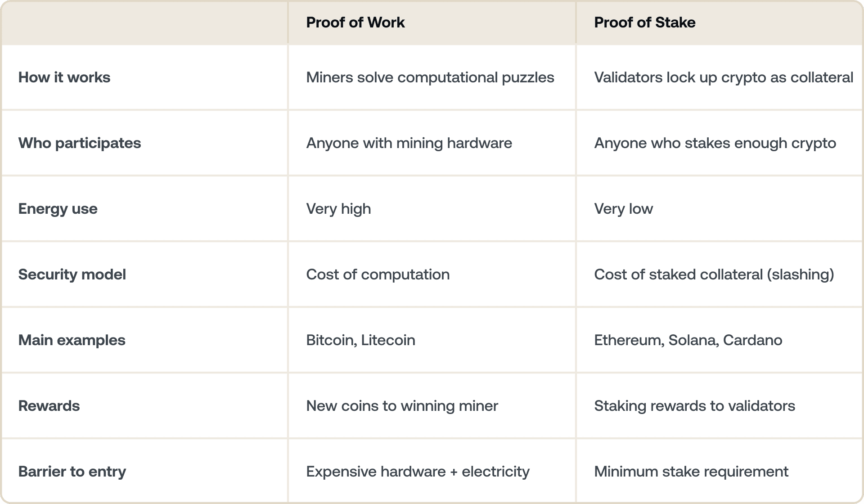
Task: Click the Miners solve computational puzzles cell
Action: 430,77
